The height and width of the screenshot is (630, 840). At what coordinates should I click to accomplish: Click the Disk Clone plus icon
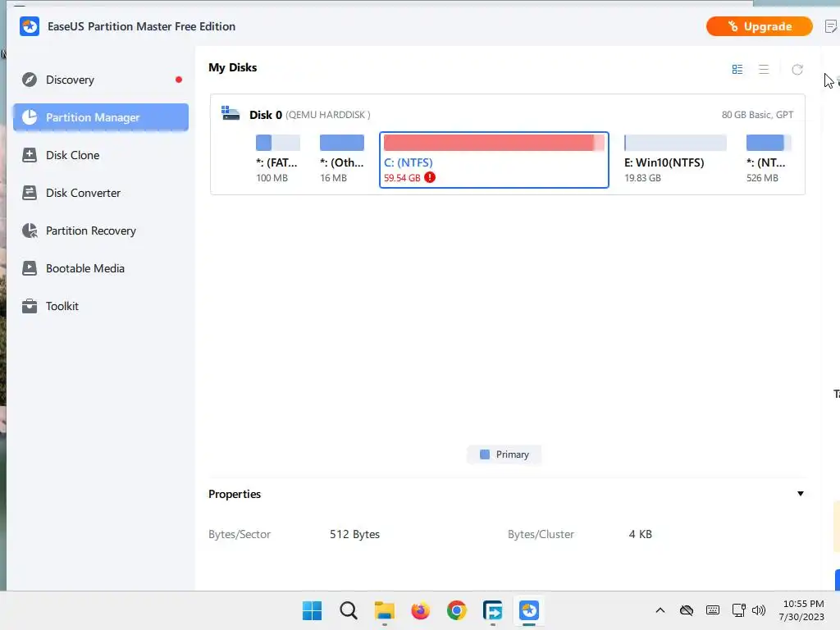[30, 155]
